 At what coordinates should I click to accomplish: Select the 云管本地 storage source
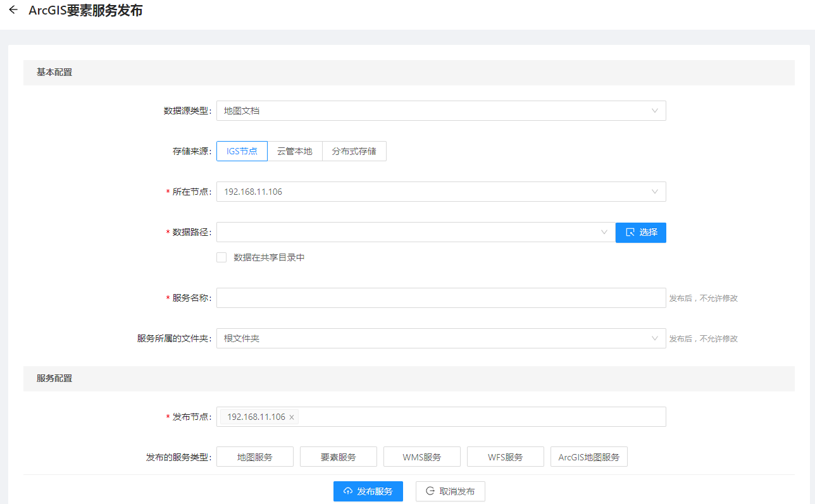(295, 151)
